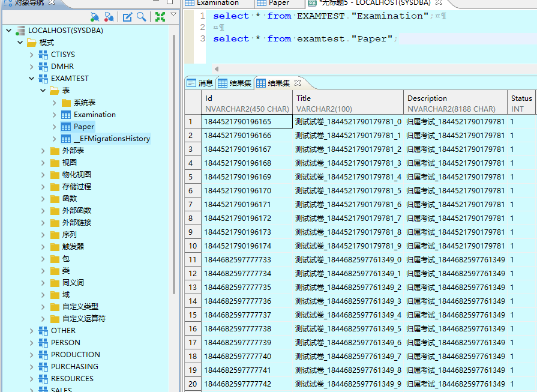The width and height of the screenshot is (537, 392).
Task: Expand the 系统表 folder
Action: [55, 103]
